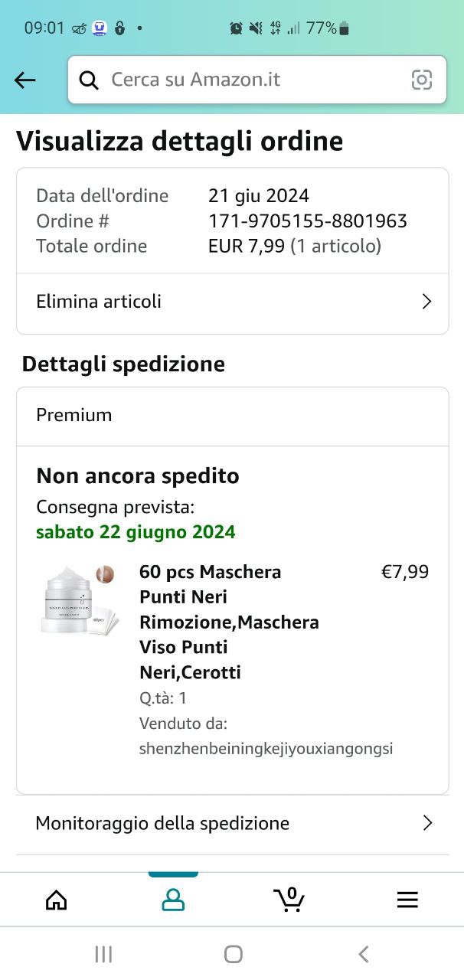This screenshot has height=980, width=464.
Task: Tap the search magnifier icon
Action: [x=90, y=80]
